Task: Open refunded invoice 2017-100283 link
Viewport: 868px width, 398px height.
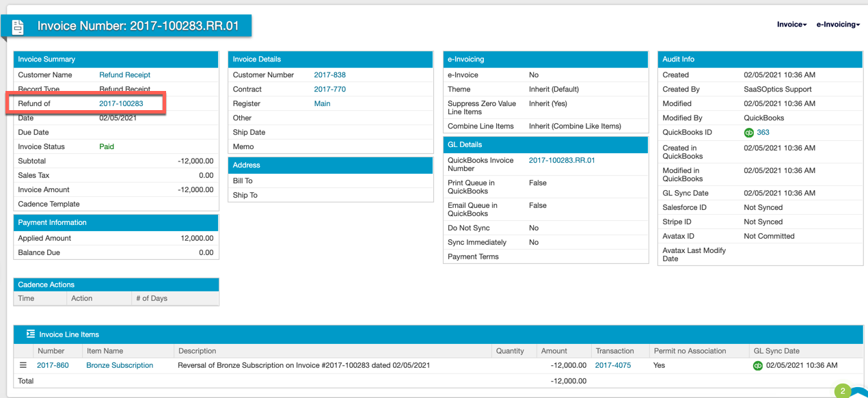Action: pos(121,104)
